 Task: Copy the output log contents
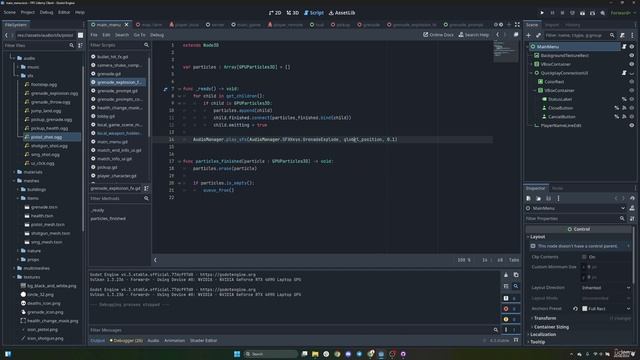[x=516, y=275]
